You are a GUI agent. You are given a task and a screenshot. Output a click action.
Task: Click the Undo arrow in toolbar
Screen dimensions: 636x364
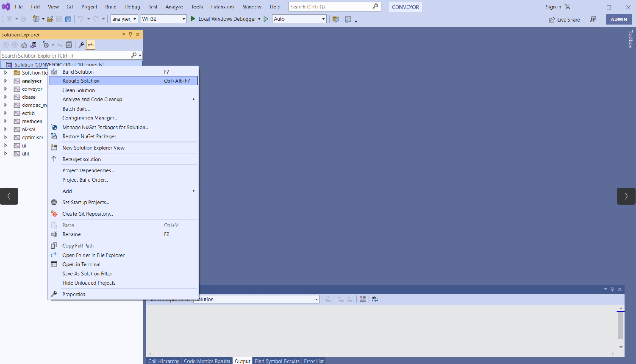click(x=81, y=19)
